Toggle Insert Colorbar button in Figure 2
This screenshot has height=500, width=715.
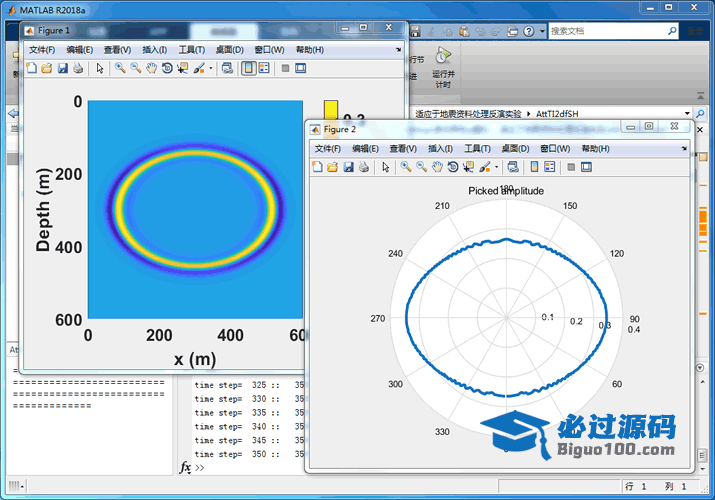tap(534, 167)
